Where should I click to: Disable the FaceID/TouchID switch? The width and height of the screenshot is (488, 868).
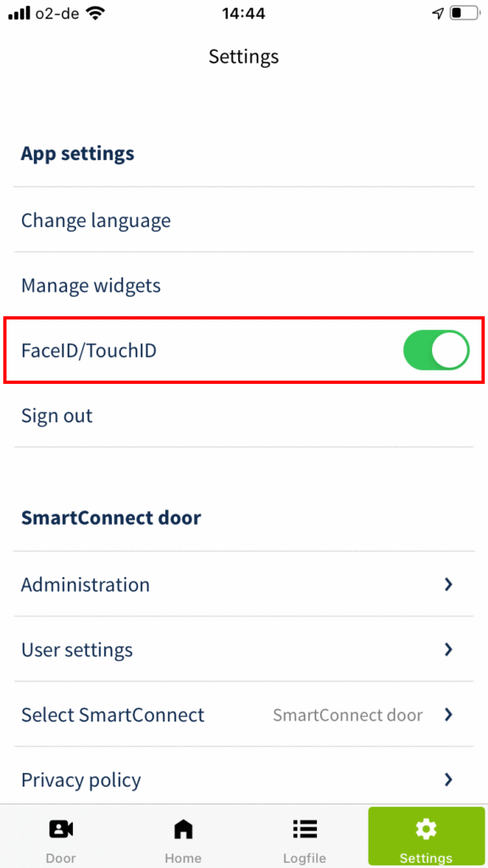coord(436,350)
